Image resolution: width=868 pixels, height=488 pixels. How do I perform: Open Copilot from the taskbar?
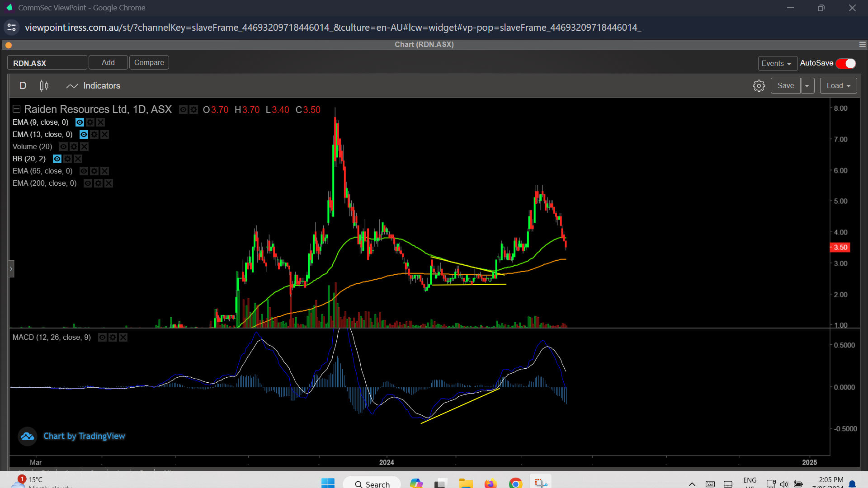click(x=416, y=483)
